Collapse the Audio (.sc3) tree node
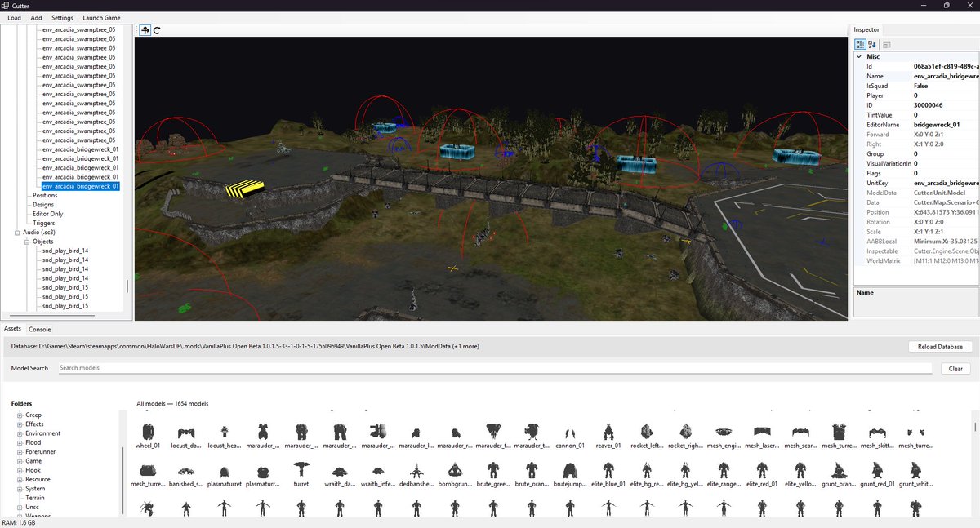Image resolution: width=980 pixels, height=528 pixels. pos(16,233)
